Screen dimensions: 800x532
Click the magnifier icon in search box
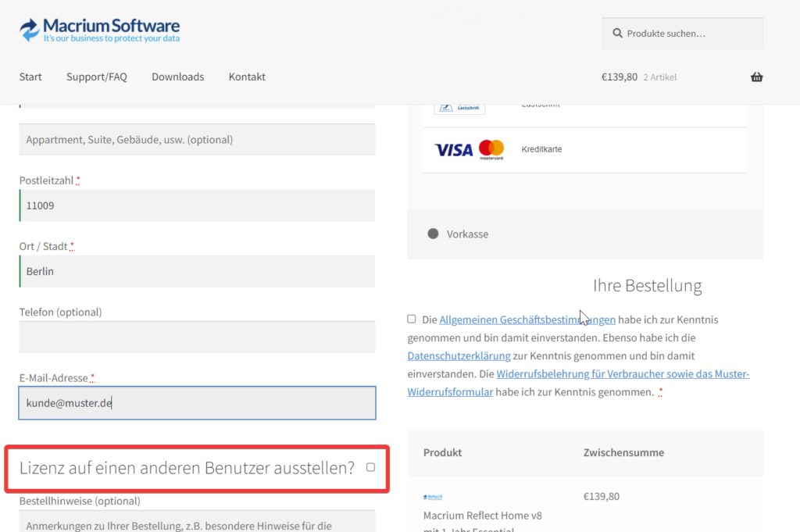coord(617,34)
